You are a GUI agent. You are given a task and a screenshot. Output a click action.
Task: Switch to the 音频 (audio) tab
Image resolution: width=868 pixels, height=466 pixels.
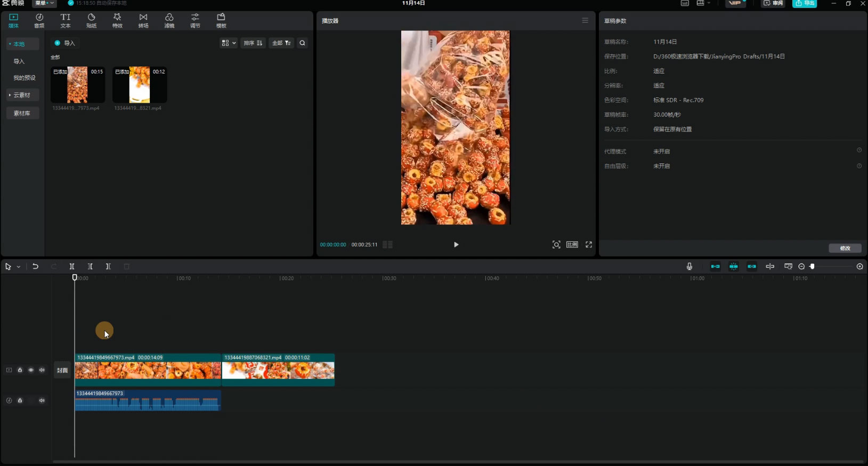39,20
